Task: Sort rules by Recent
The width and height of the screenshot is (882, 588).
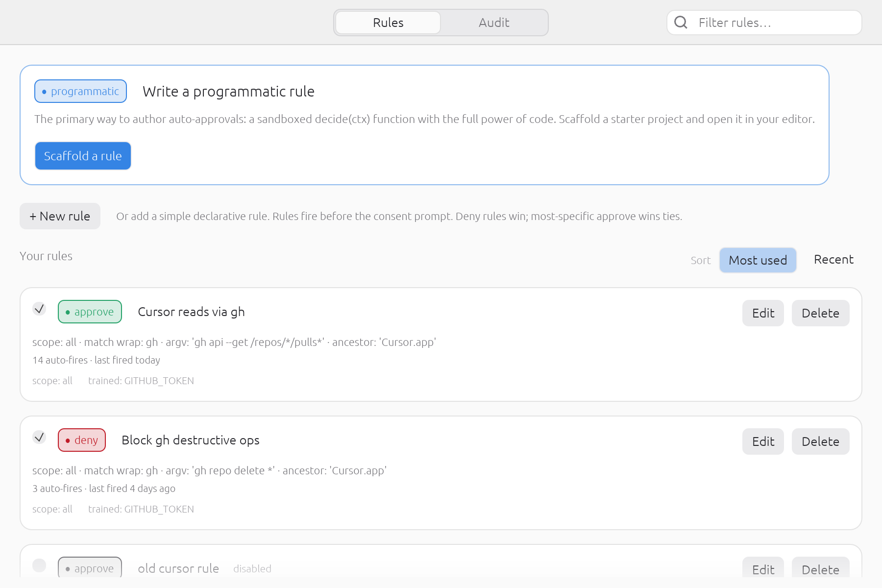Action: point(833,260)
